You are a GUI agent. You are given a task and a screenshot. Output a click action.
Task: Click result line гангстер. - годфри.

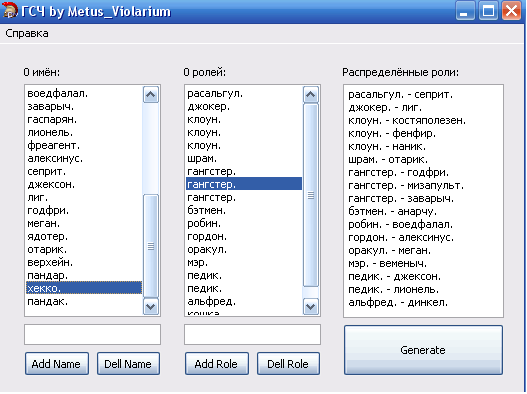398,172
